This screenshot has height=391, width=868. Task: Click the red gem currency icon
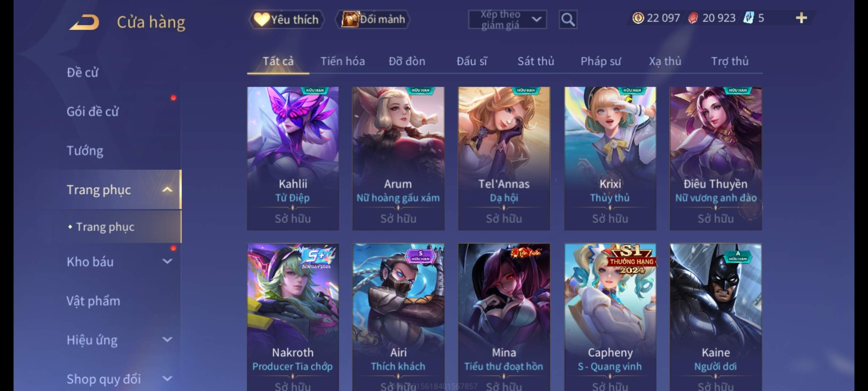(693, 18)
